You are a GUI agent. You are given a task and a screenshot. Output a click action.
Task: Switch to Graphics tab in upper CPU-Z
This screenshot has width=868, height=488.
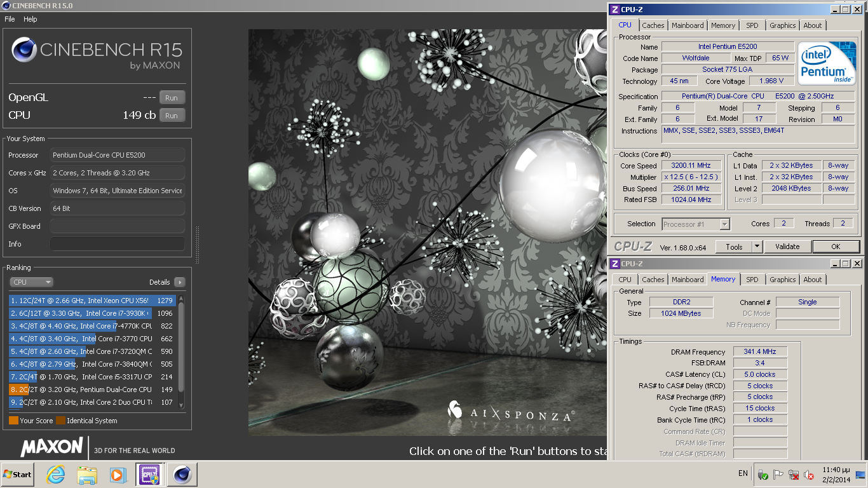point(783,25)
